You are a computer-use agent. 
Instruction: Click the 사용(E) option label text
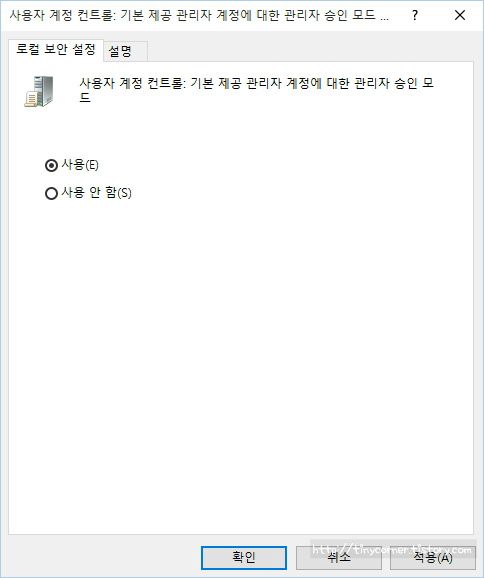[x=80, y=164]
